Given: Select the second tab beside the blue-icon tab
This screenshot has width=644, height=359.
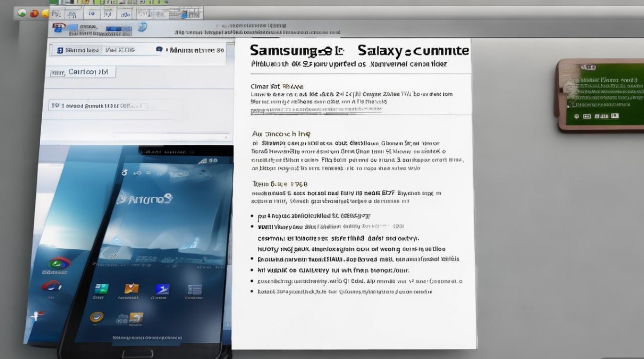Looking at the screenshot, I should pyautogui.click(x=120, y=50).
